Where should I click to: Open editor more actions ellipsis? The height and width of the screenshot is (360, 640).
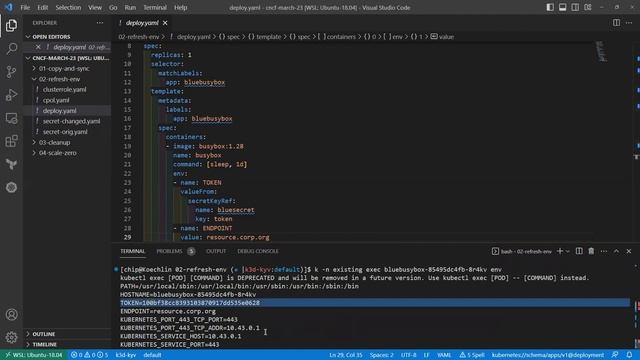coord(629,23)
